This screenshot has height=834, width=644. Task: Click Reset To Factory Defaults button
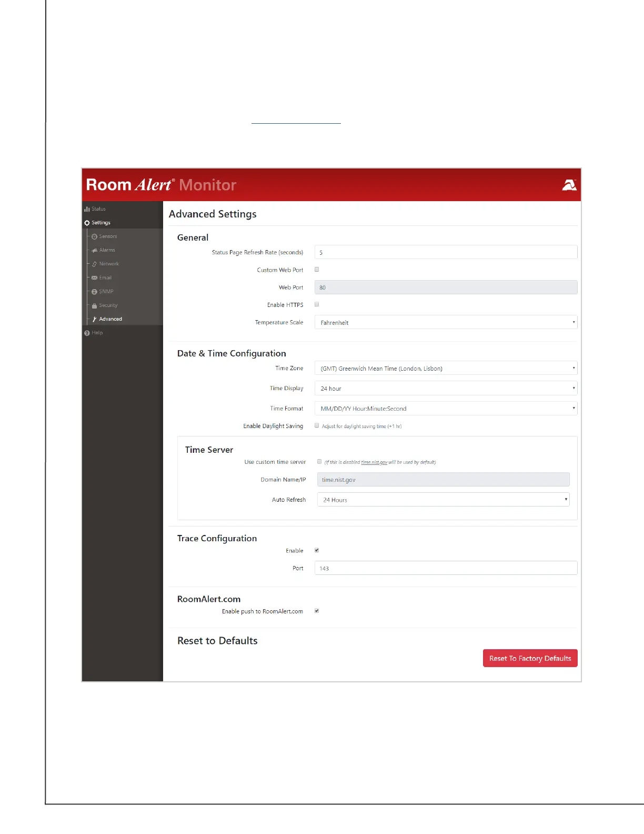pyautogui.click(x=530, y=658)
